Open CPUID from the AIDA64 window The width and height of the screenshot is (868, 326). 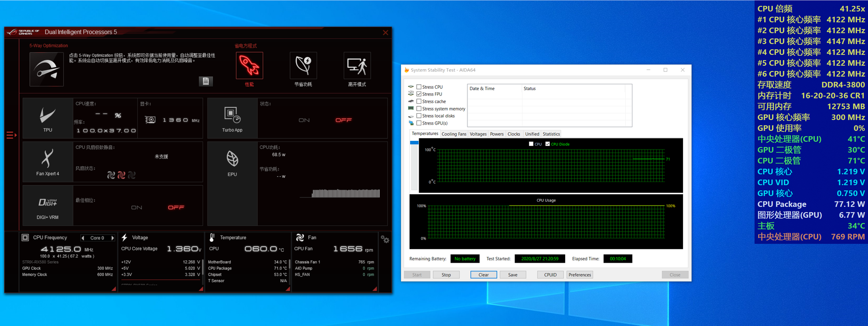click(x=550, y=275)
